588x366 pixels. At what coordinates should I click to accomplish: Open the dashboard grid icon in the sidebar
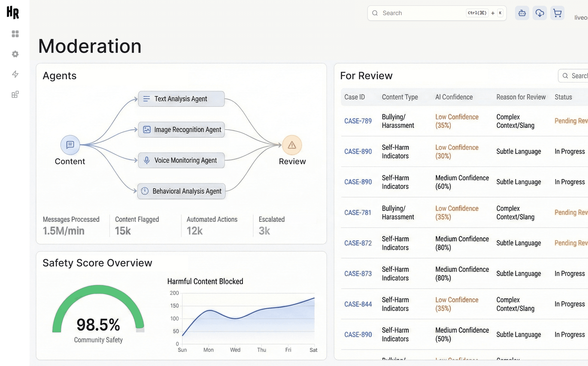tap(15, 34)
